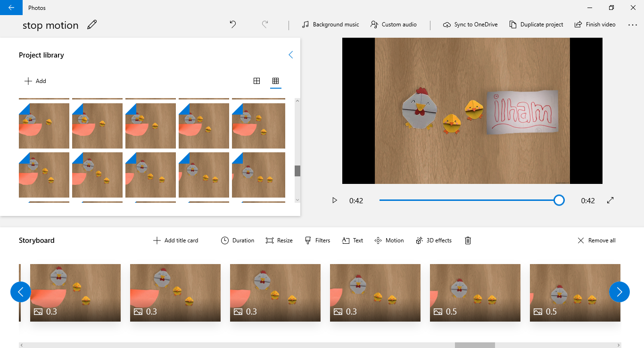Finish video export
Viewport: 644px width, 348px height.
click(x=595, y=25)
